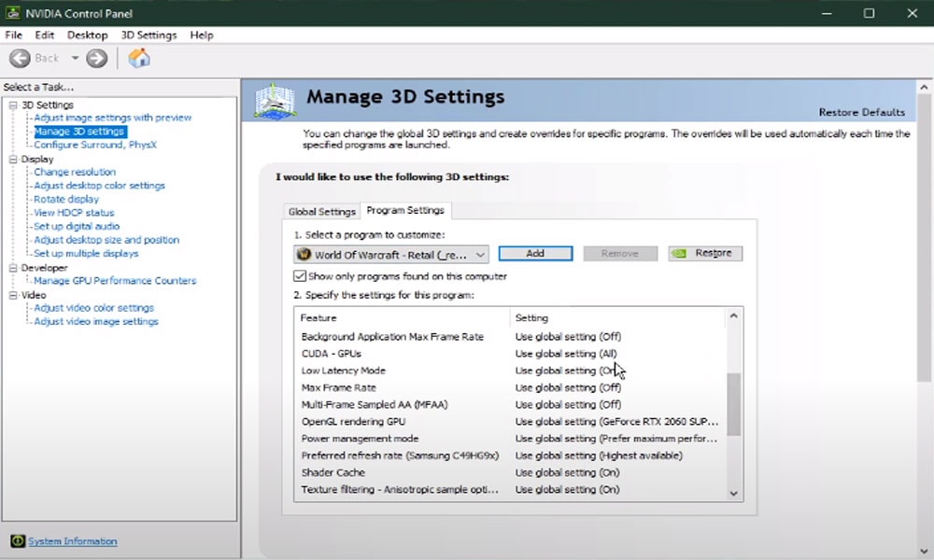
Task: Open Change resolution task
Action: tap(75, 172)
